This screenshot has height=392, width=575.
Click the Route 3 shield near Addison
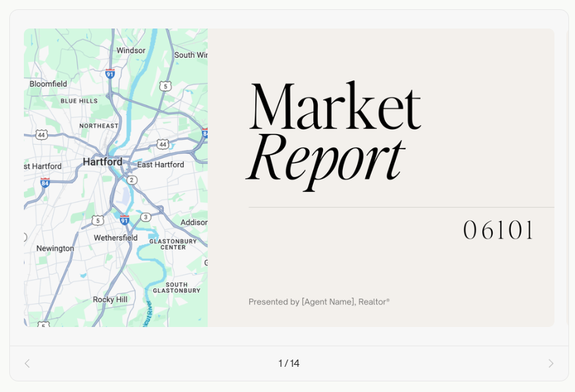point(145,218)
